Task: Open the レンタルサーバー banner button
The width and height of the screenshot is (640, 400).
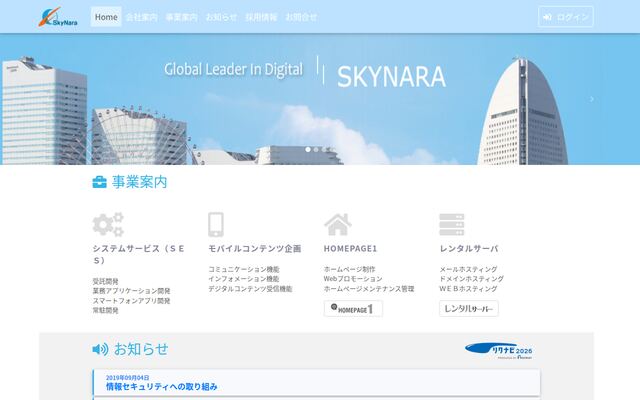Action: [469, 309]
